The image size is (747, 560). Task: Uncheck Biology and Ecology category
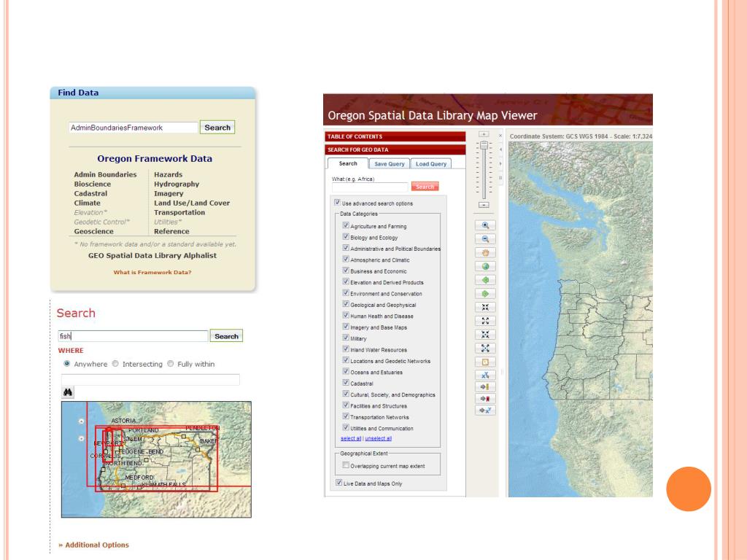(x=346, y=237)
